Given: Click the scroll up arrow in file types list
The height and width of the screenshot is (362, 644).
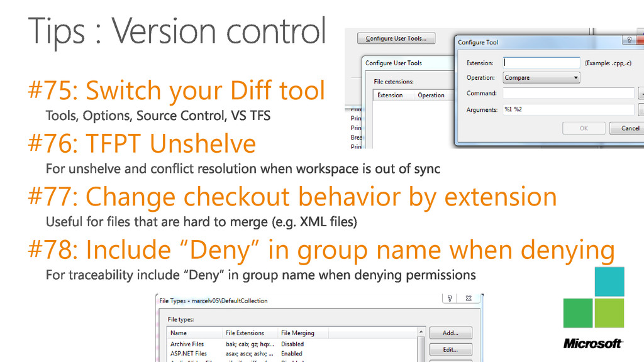Looking at the screenshot, I should click(421, 332).
